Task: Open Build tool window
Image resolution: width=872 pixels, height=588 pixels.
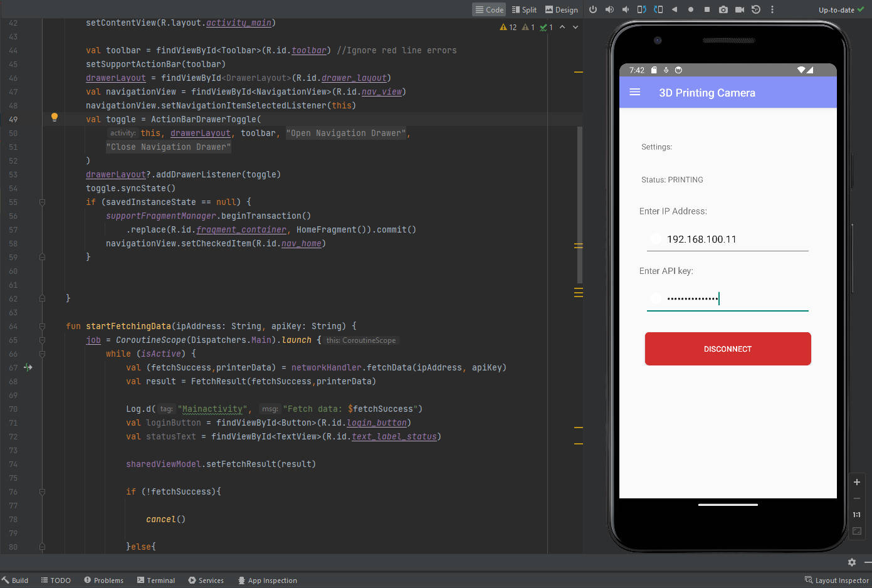Action: coord(15,580)
